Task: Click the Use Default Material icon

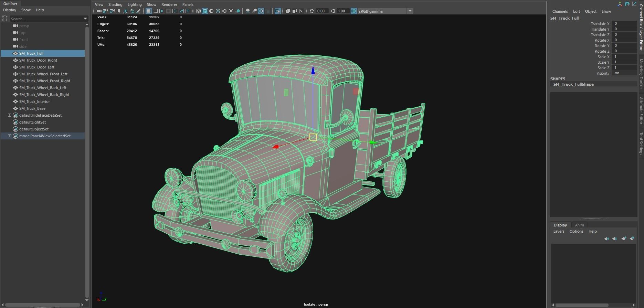Action: pyautogui.click(x=211, y=11)
